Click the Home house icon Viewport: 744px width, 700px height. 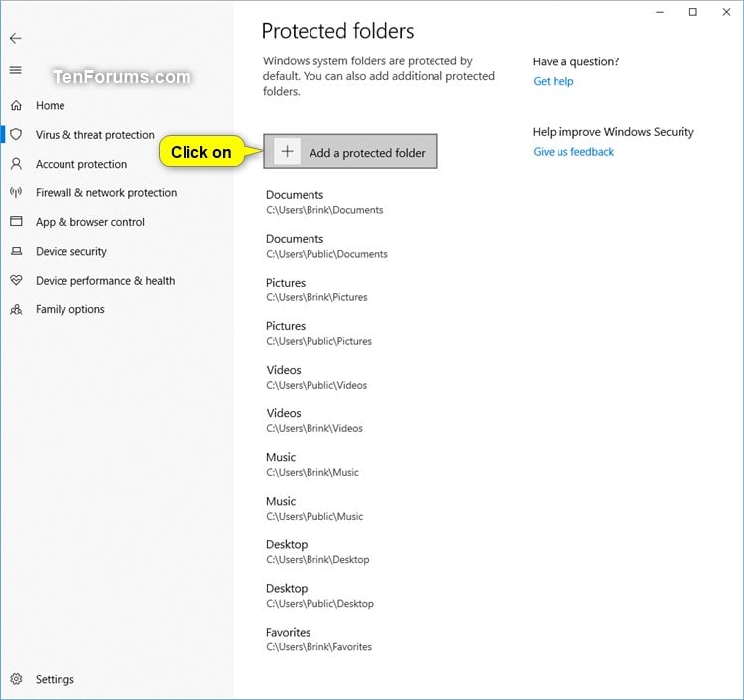point(16,105)
